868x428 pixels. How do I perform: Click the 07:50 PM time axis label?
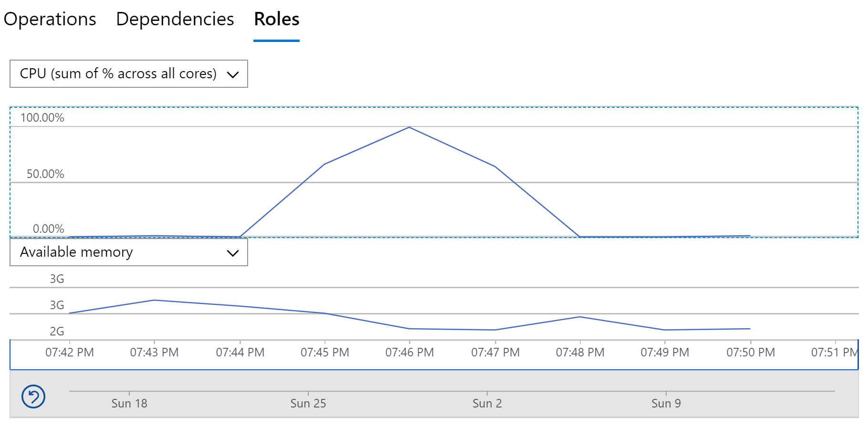(751, 353)
